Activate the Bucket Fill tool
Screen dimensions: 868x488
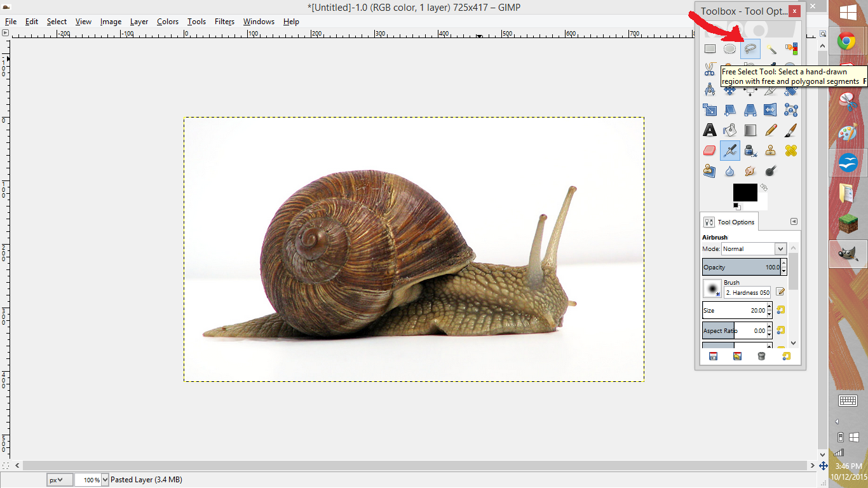[730, 130]
